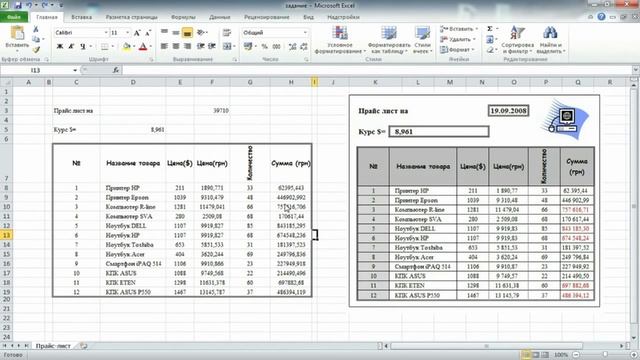Image resolution: width=640 pixels, height=360 pixels.
Task: Switch to the Рецензирование tab
Action: coord(267,17)
